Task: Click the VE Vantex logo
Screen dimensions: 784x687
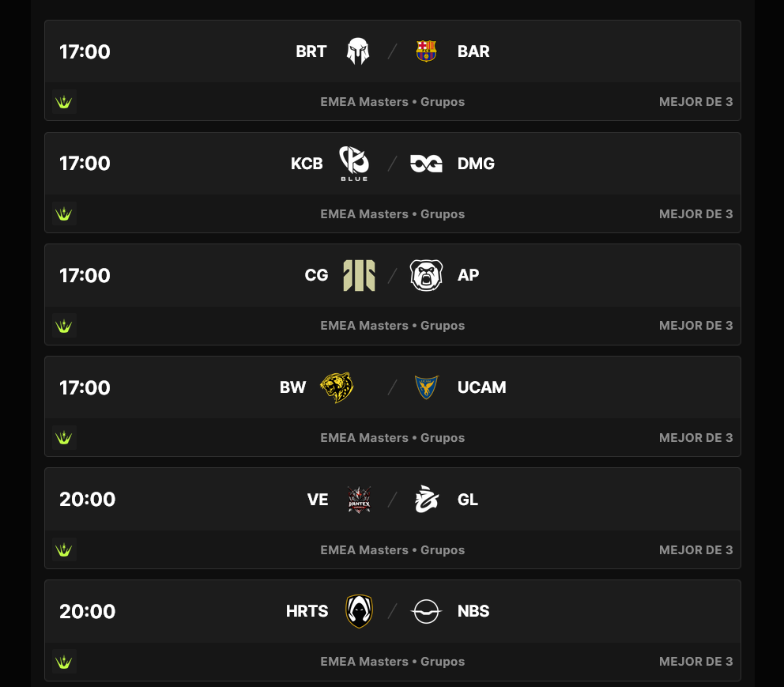Action: point(358,499)
